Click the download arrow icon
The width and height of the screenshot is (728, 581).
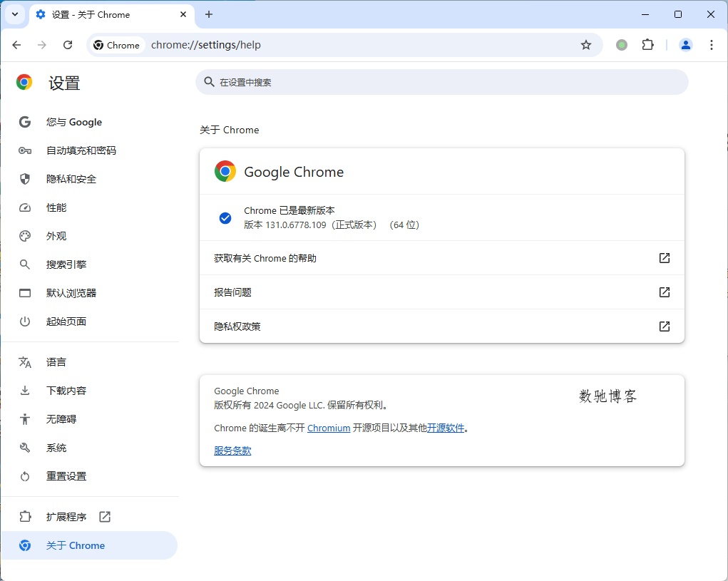coord(25,391)
